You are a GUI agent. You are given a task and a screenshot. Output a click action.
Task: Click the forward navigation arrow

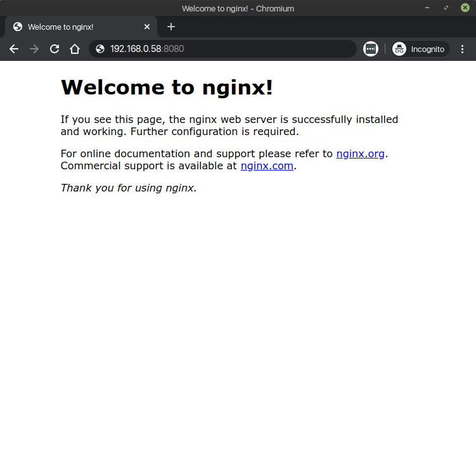[34, 49]
